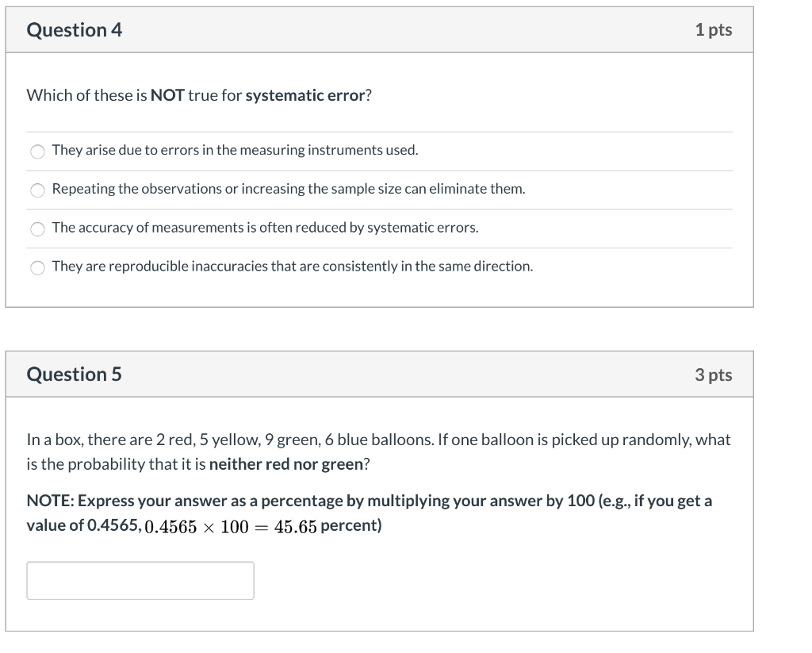This screenshot has width=812, height=653.
Task: Mark the 'reproducible inaccuracies' radio button
Action: (37, 267)
